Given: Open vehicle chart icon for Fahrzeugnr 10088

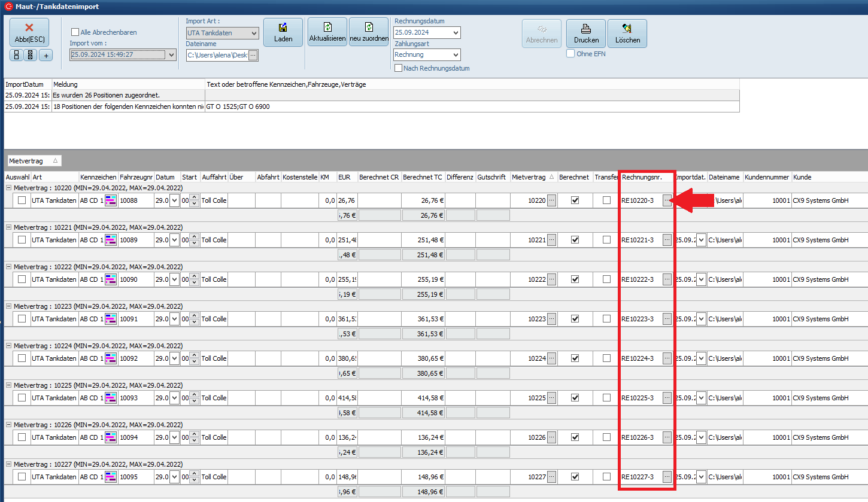Looking at the screenshot, I should (x=111, y=200).
